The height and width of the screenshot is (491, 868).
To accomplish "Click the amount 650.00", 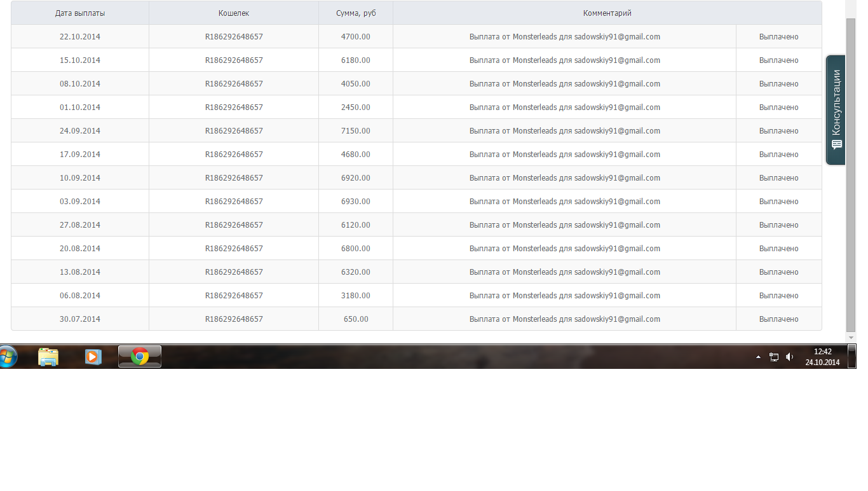I will [x=356, y=319].
